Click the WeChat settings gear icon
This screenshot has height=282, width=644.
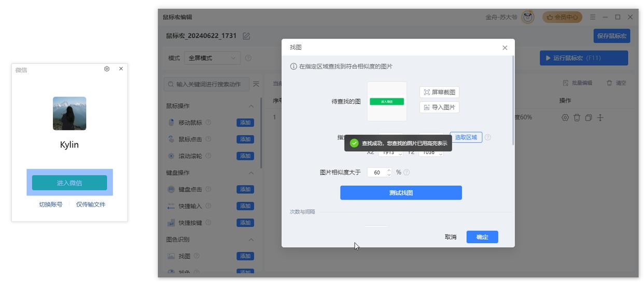coord(107,69)
